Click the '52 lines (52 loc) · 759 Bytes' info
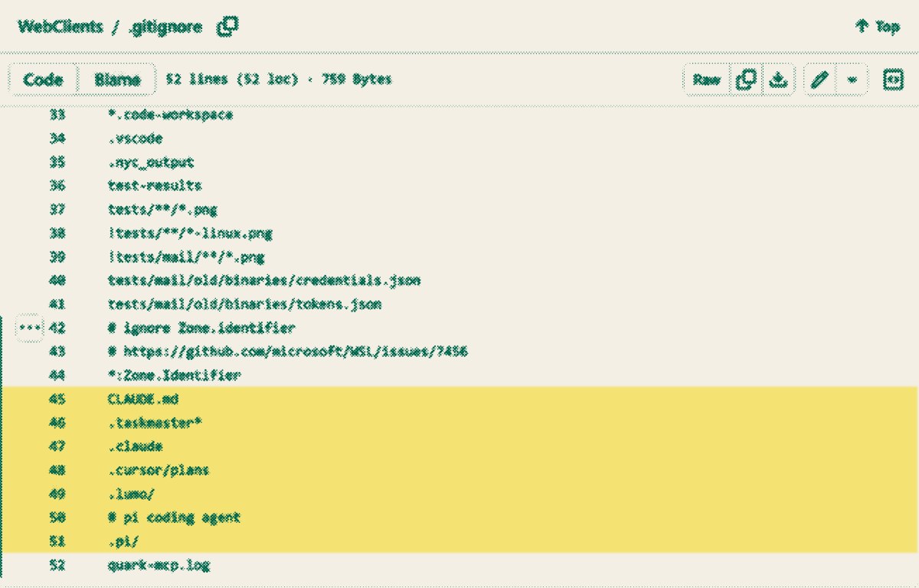 click(x=278, y=80)
